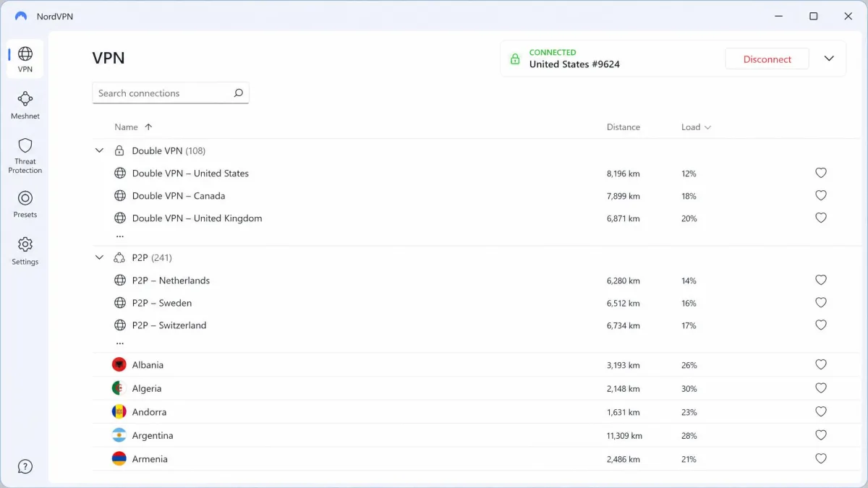This screenshot has height=488, width=868.
Task: Favorite P2P – Netherlands with heart
Action: click(821, 280)
